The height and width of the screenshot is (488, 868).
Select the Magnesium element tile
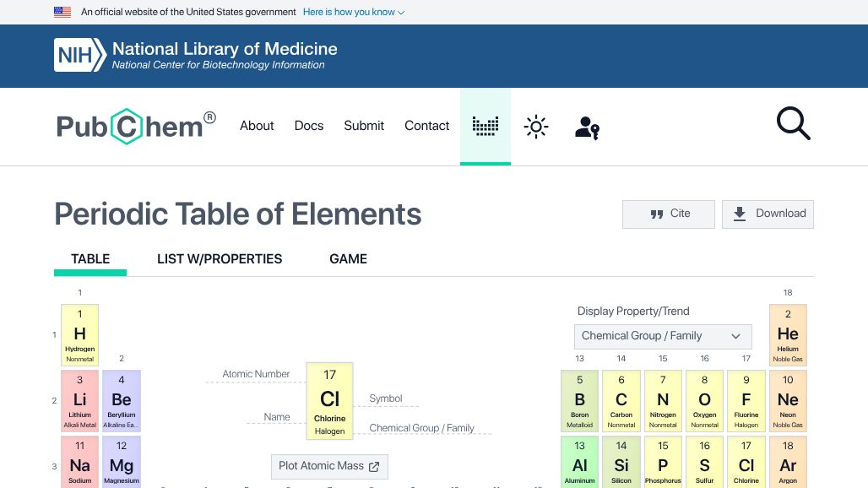pyautogui.click(x=122, y=462)
